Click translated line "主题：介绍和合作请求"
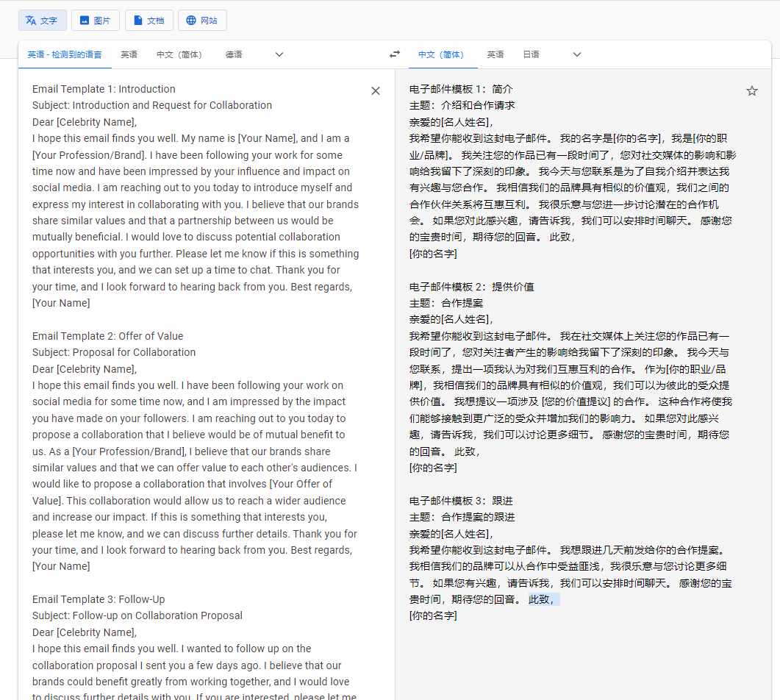 point(462,105)
